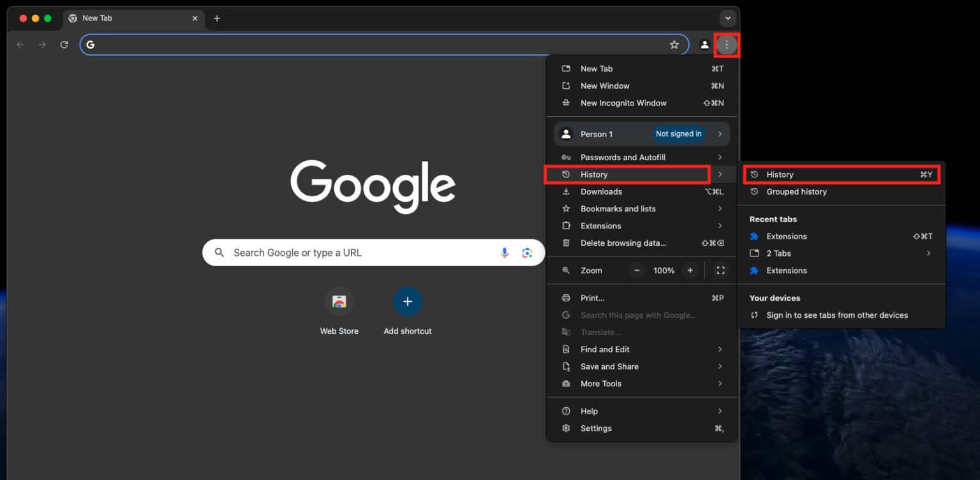Open Downloads from the menu
The image size is (980, 480).
tap(601, 191)
